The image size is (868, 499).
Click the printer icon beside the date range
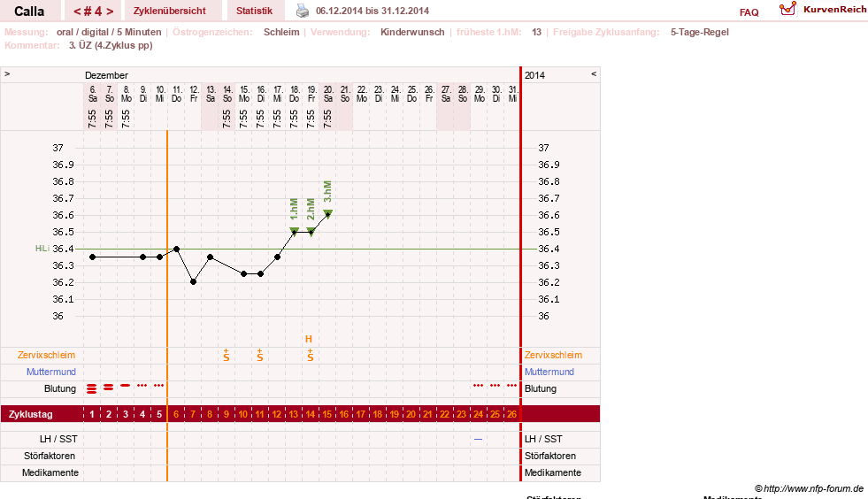coord(303,11)
